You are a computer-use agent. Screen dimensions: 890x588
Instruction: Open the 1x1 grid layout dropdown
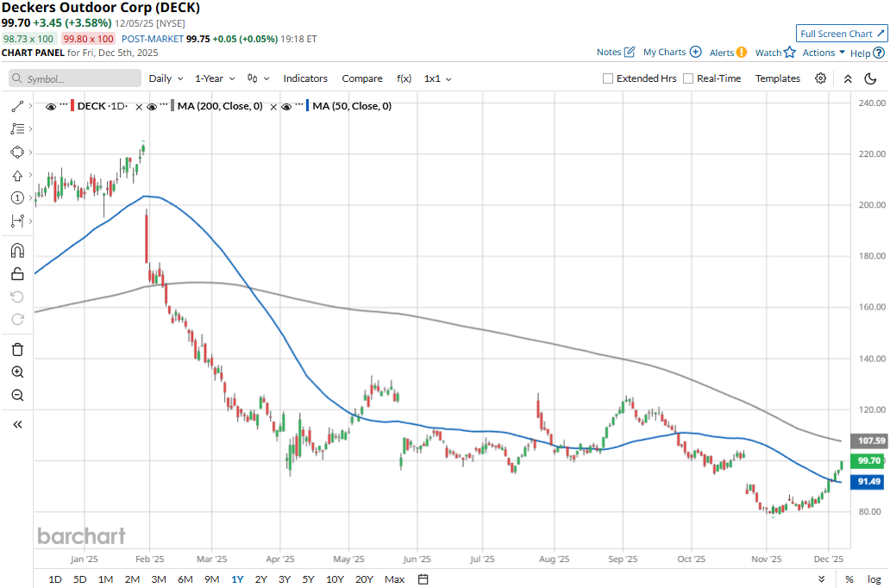point(437,78)
